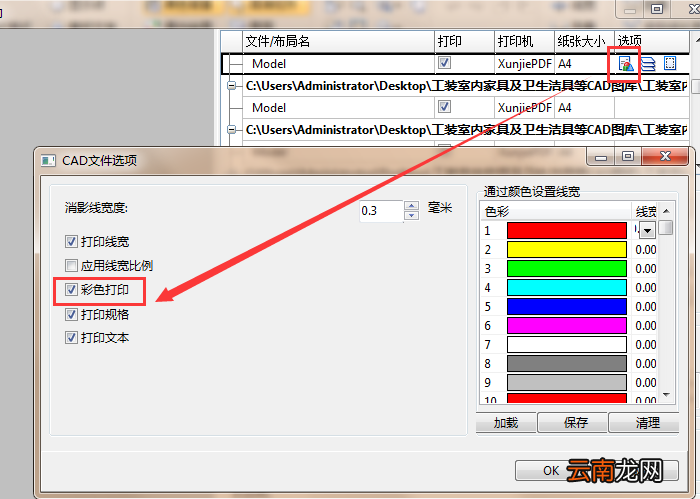Select cyan color swatch number 4
This screenshot has height=499, width=700.
567,287
